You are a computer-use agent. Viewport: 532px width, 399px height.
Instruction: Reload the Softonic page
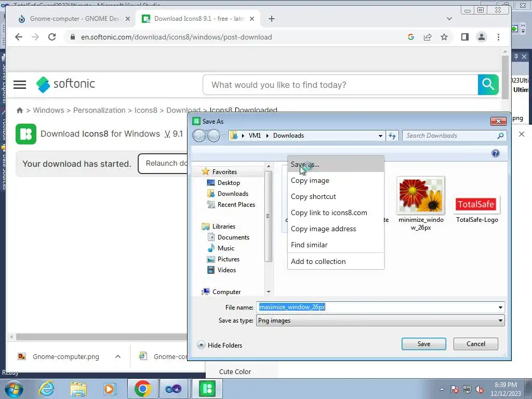[x=52, y=37]
